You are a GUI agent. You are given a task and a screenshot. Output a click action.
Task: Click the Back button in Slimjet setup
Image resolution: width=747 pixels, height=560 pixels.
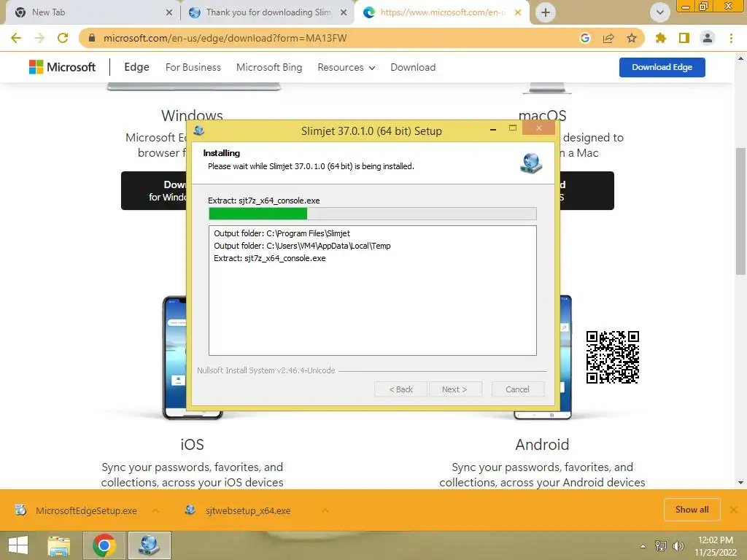[x=400, y=389]
